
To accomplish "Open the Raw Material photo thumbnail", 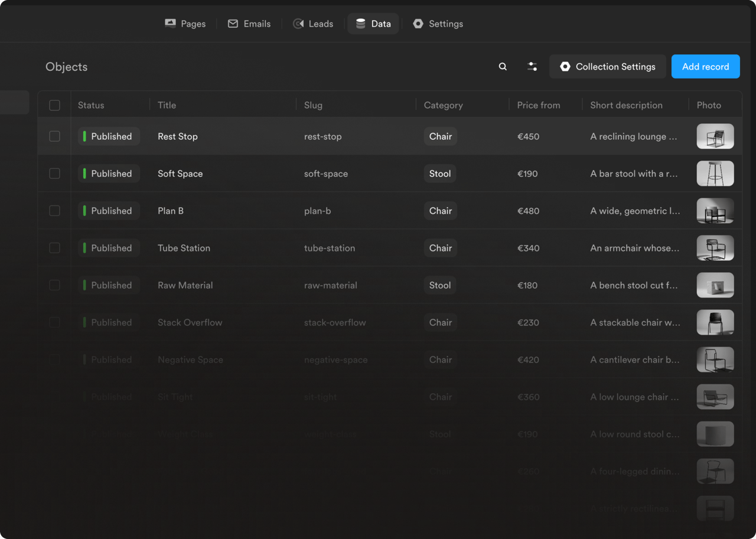I will 715,285.
